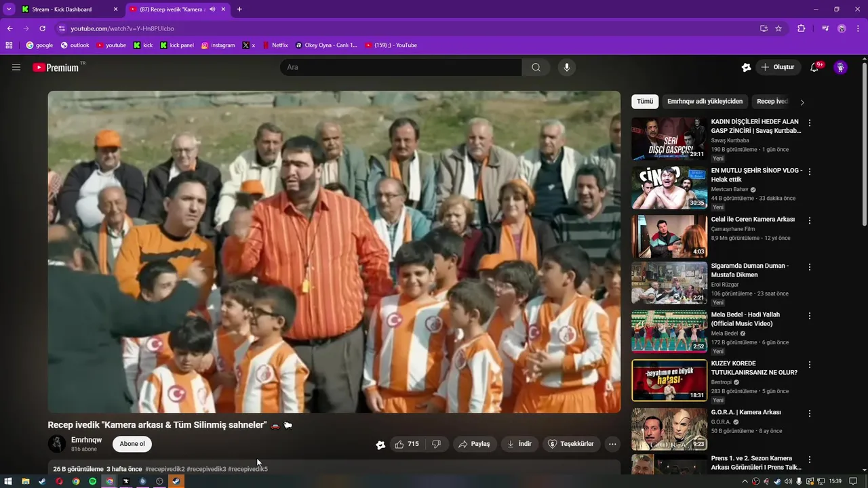Open the YouTube account avatar menu
This screenshot has width=868, height=488.
(840, 67)
